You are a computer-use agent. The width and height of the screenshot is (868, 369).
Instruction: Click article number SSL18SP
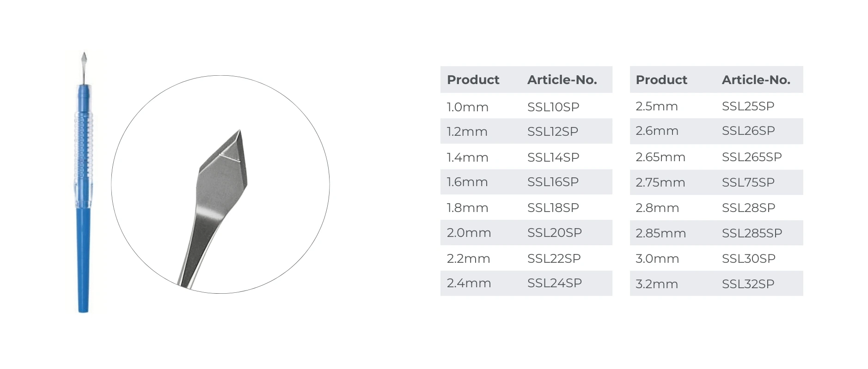click(553, 208)
